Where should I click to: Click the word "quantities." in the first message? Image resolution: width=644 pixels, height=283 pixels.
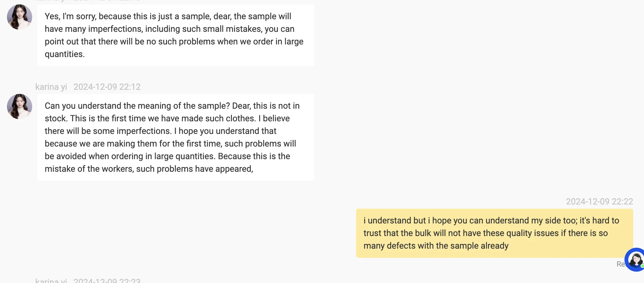pos(65,54)
